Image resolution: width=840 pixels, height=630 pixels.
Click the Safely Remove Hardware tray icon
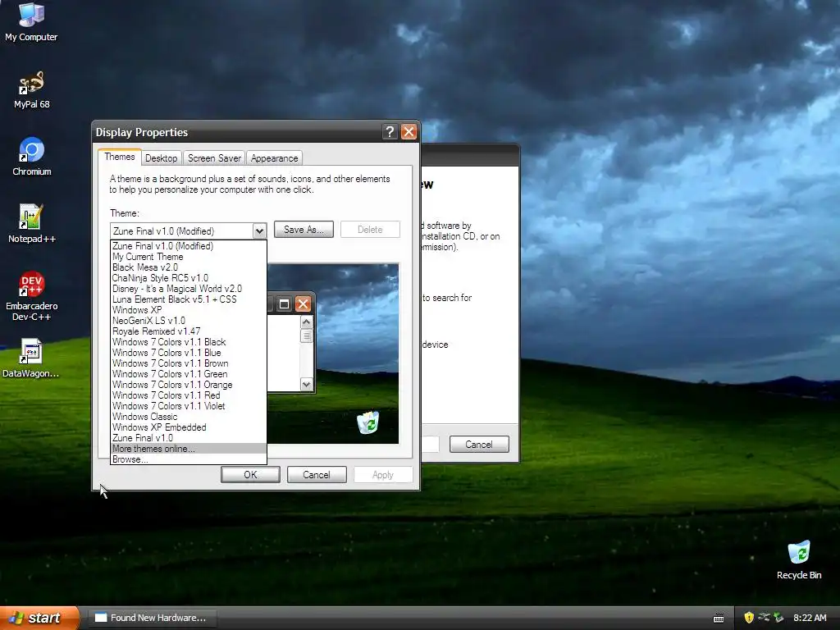tap(764, 618)
